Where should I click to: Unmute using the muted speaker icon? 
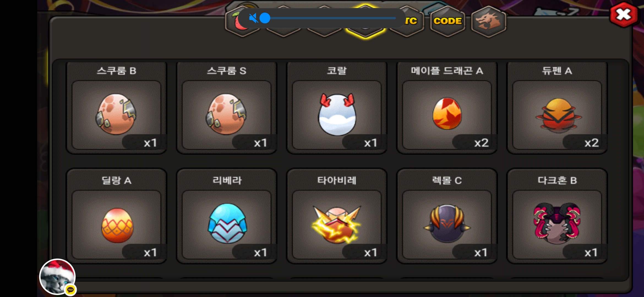pos(253,18)
